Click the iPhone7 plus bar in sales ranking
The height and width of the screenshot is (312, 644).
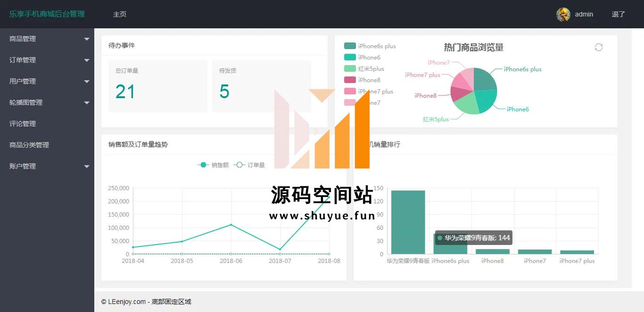[577, 252]
